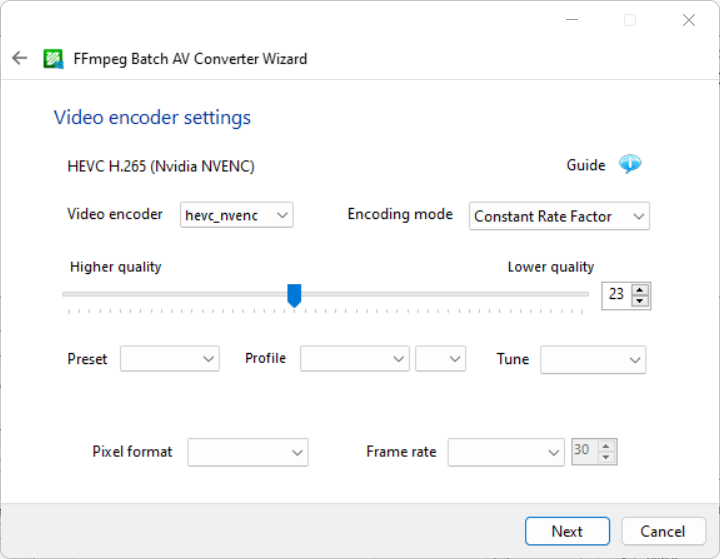Close the wizard window
Screen dimensions: 720x559
tap(688, 20)
